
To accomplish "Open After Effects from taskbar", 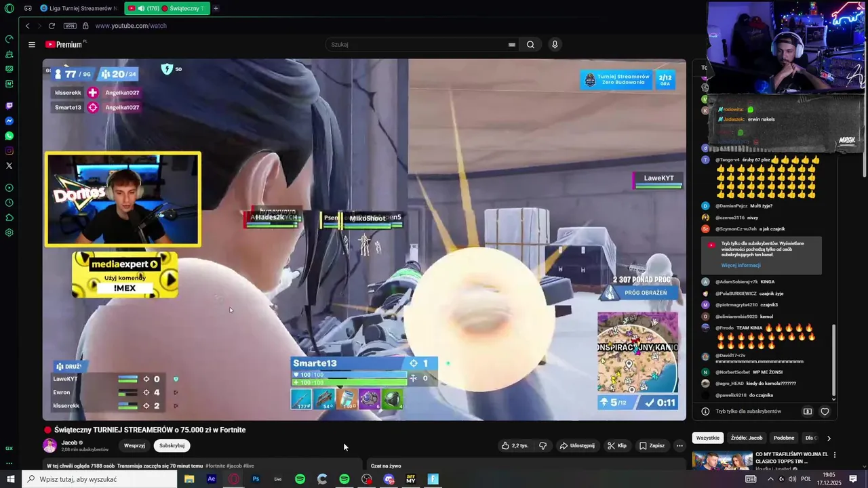I will point(212,479).
